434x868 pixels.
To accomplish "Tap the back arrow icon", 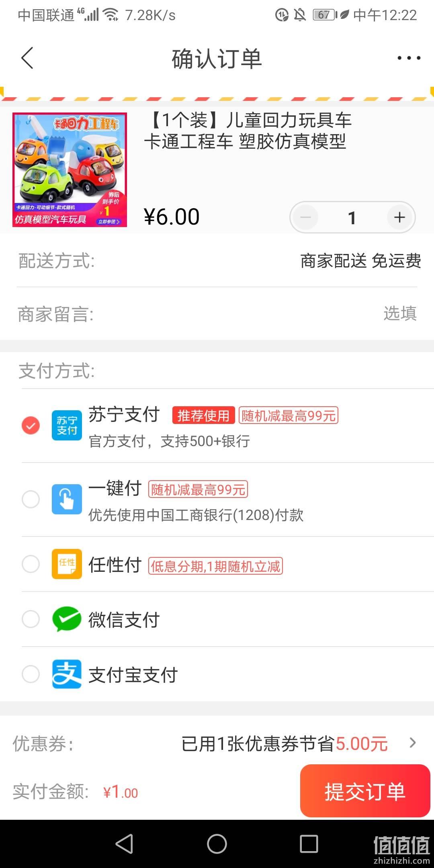I will click(27, 58).
